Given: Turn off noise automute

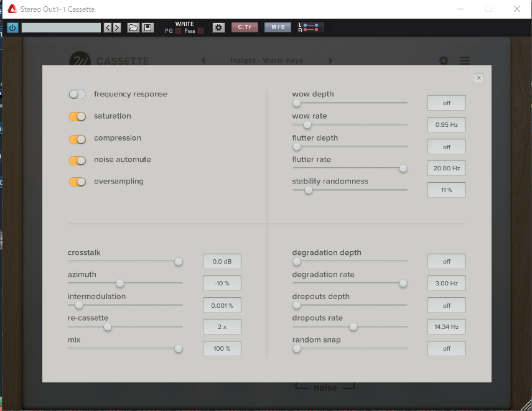Looking at the screenshot, I should tap(77, 160).
